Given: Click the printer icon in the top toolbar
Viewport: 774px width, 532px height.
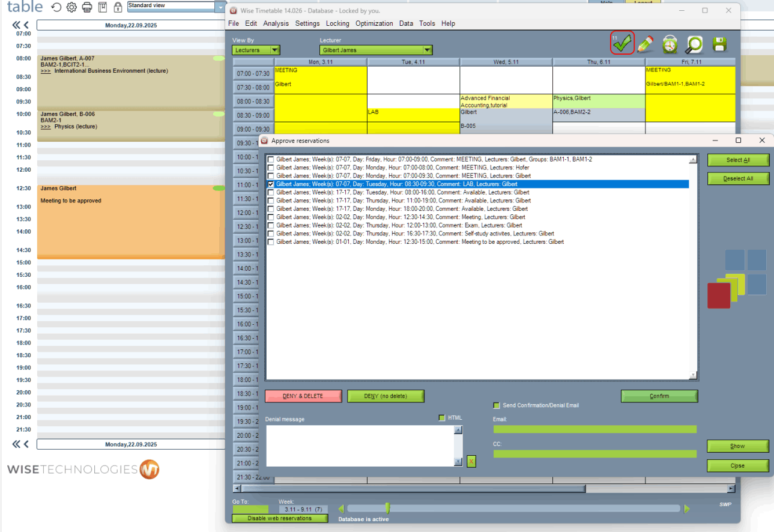Looking at the screenshot, I should [88, 7].
